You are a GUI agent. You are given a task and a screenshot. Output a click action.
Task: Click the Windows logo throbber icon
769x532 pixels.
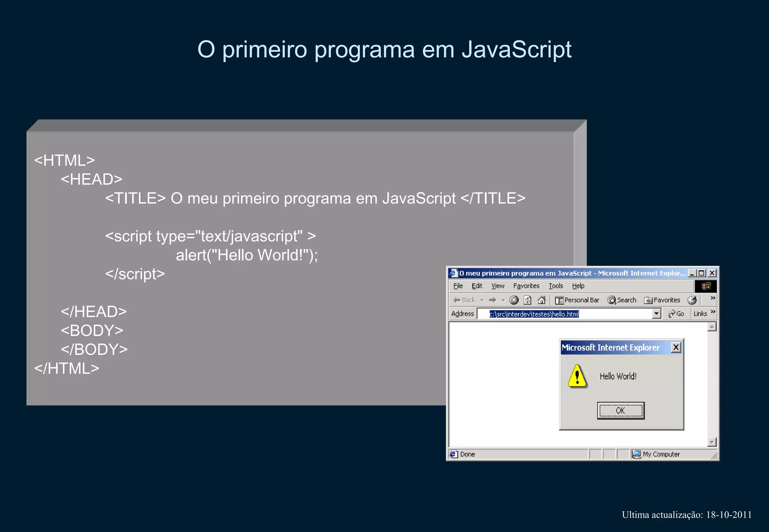tap(706, 286)
